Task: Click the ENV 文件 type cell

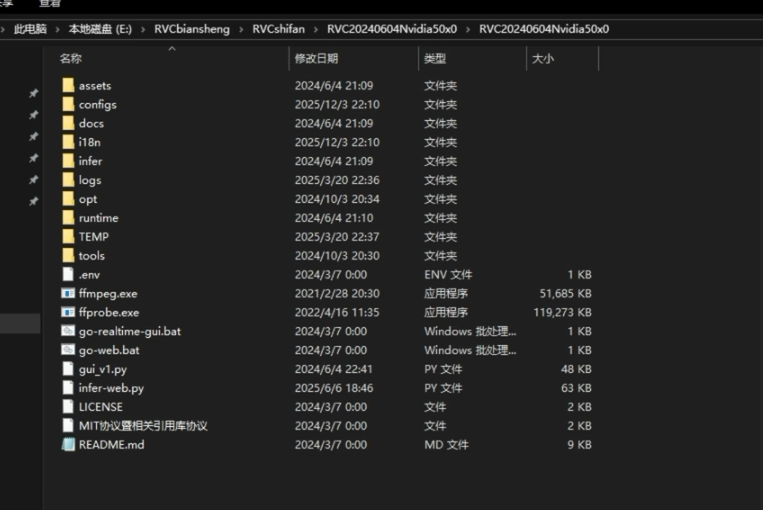Action: 448,274
